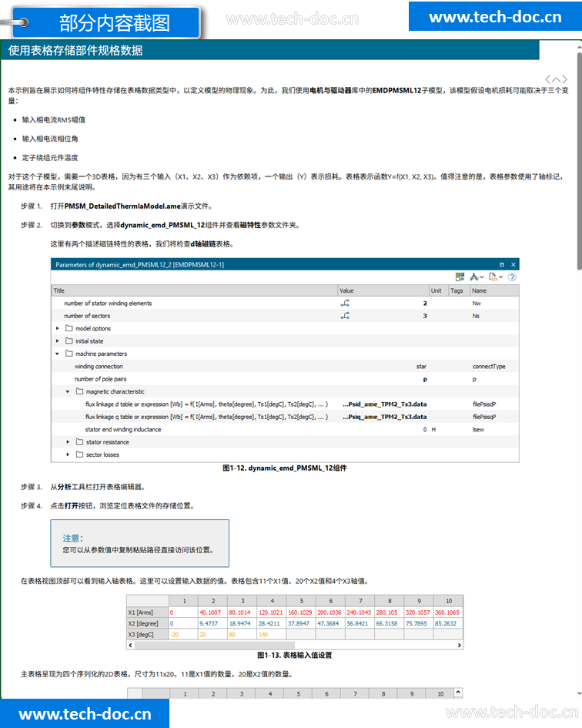The image size is (582, 728).
Task: Click the sector losses folder icon
Action: pos(79,455)
